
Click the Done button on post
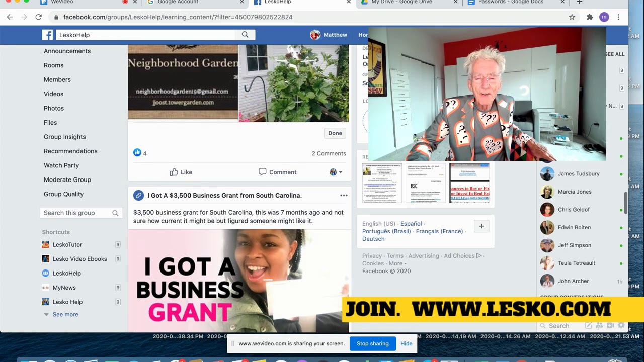pos(335,133)
